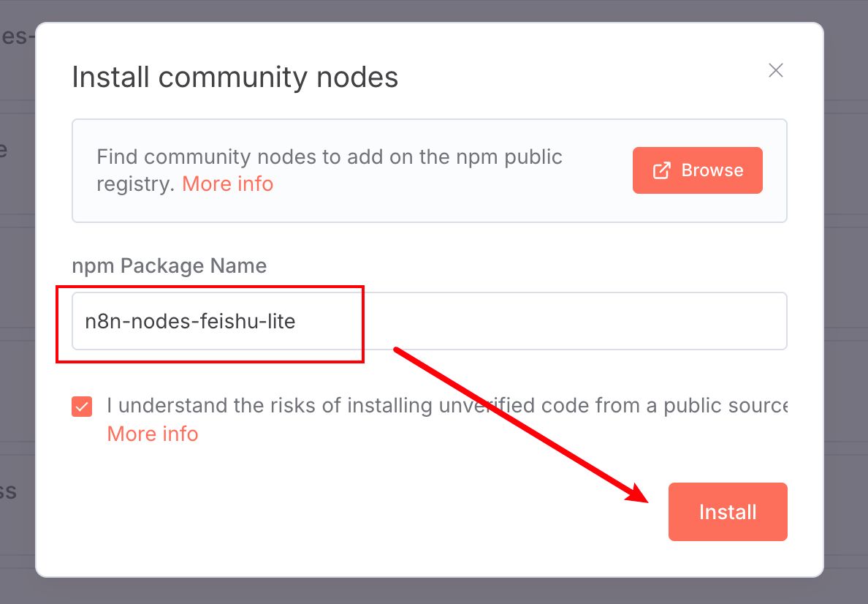Click the 'Install community nodes' heading

click(235, 77)
